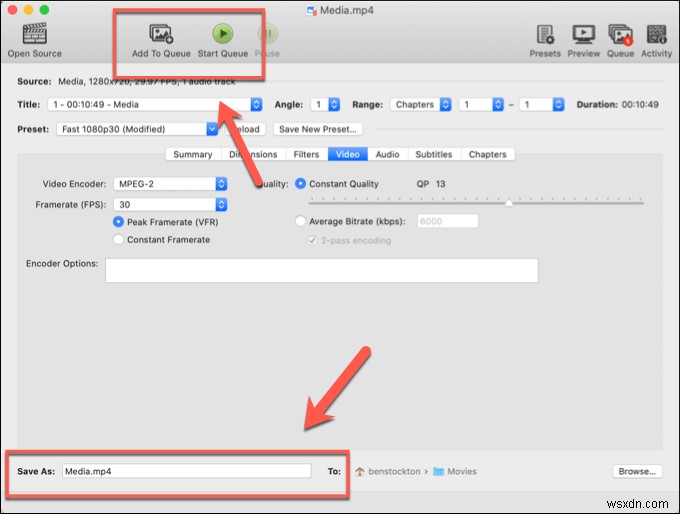Select Peak Framerate (VFR) option
The image size is (680, 514).
click(x=118, y=222)
